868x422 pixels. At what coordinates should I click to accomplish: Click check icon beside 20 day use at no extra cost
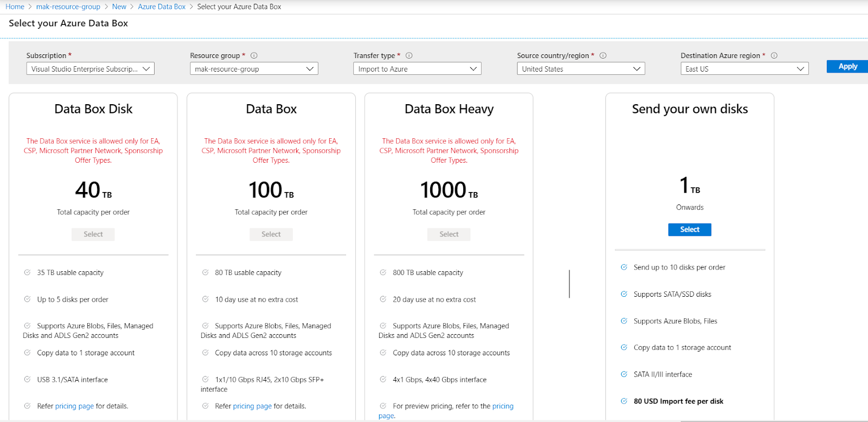point(383,299)
